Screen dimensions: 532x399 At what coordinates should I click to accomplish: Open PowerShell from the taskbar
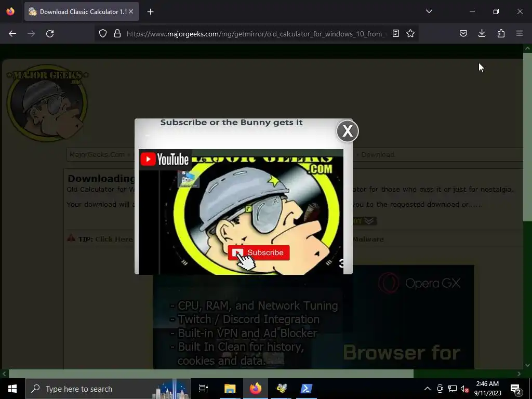point(307,389)
